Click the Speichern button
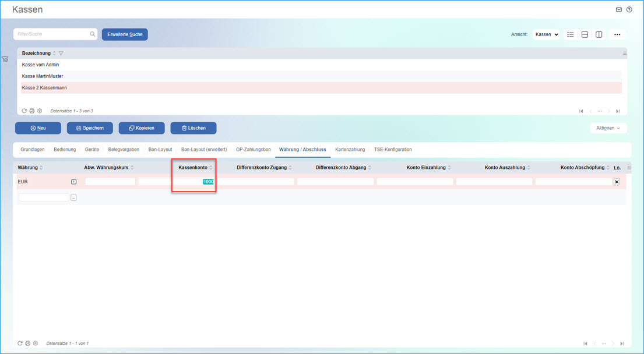The width and height of the screenshot is (644, 354). point(90,128)
